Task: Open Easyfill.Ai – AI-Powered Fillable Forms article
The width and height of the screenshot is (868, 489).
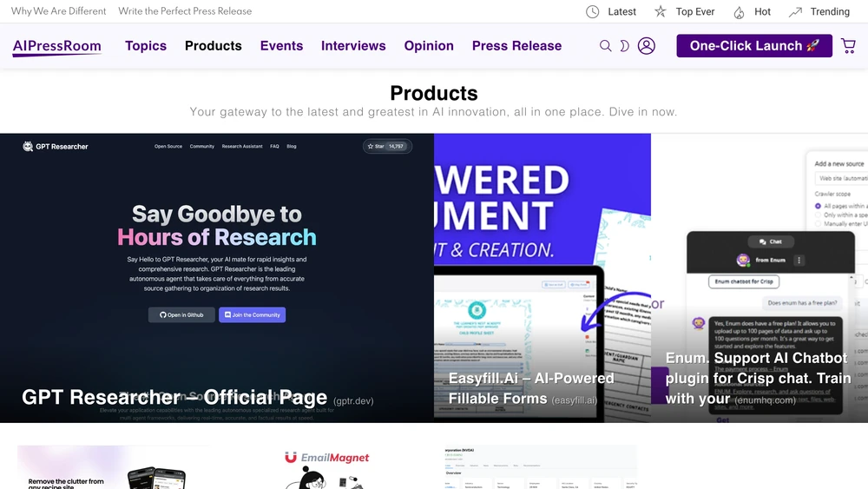Action: click(x=531, y=388)
